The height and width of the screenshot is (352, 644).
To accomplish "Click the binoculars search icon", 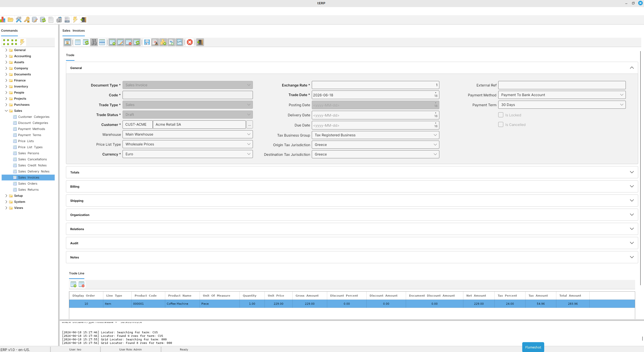I will click(94, 42).
